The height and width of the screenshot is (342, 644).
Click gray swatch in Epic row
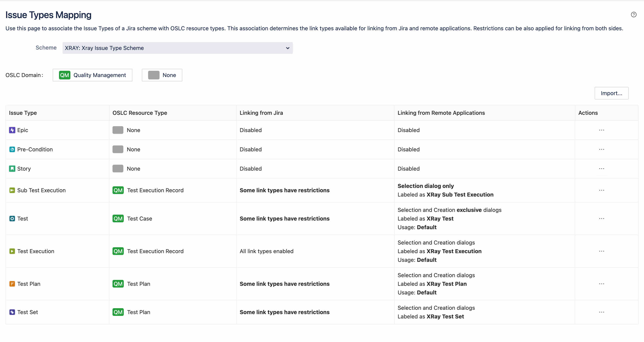coord(118,130)
